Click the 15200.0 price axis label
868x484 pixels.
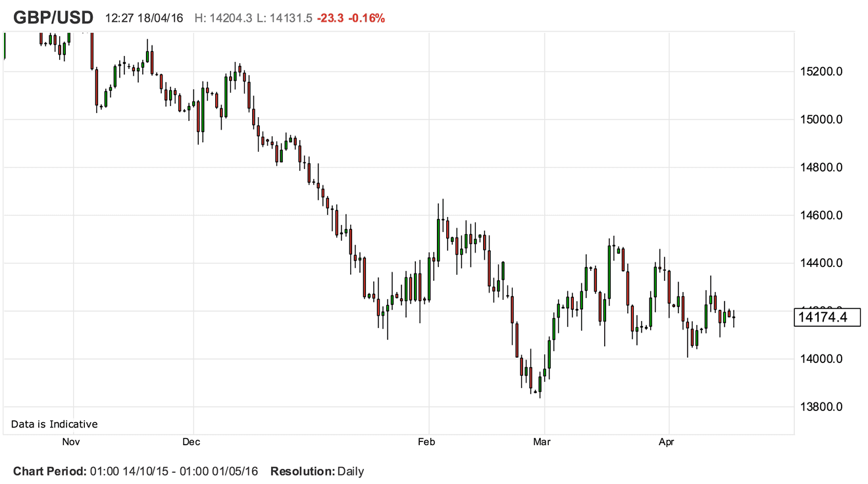point(821,72)
